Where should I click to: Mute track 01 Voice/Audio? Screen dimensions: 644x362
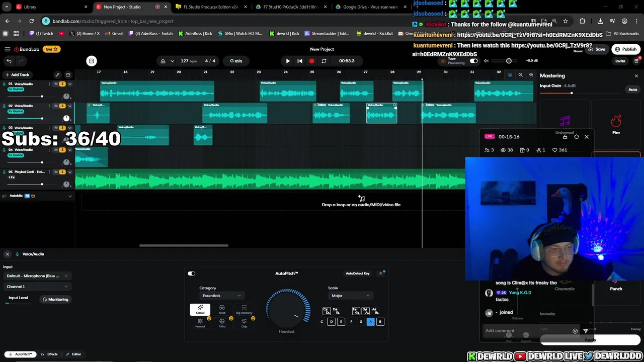pyautogui.click(x=56, y=84)
